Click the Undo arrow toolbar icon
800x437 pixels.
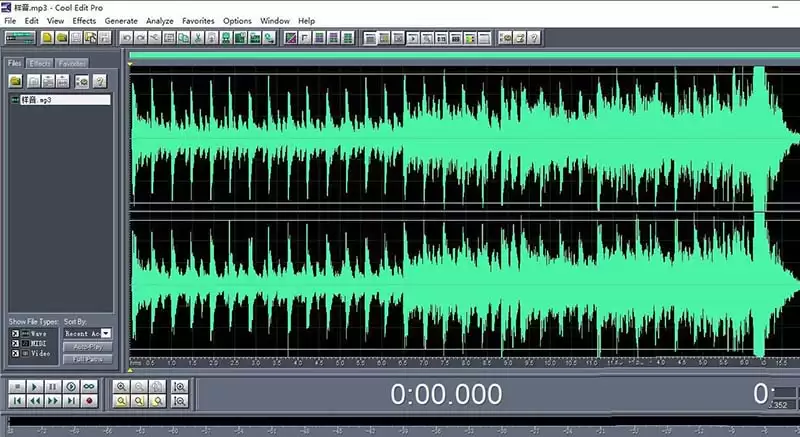[x=126, y=38]
